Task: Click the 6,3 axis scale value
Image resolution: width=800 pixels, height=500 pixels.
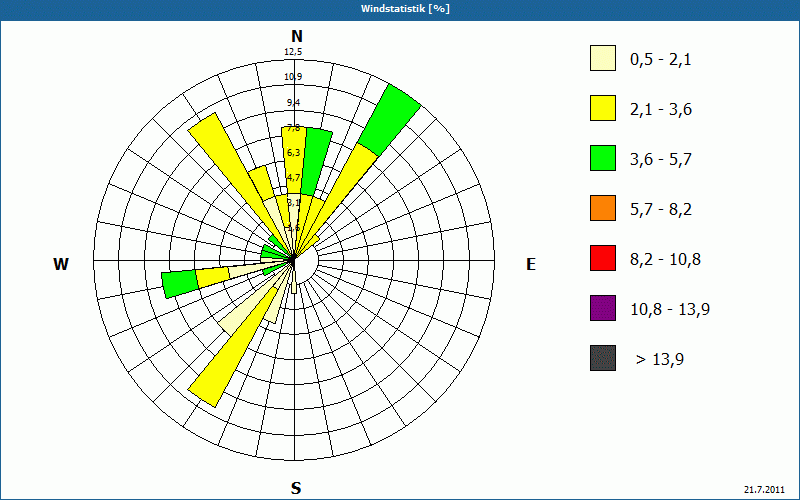Action: pos(293,153)
